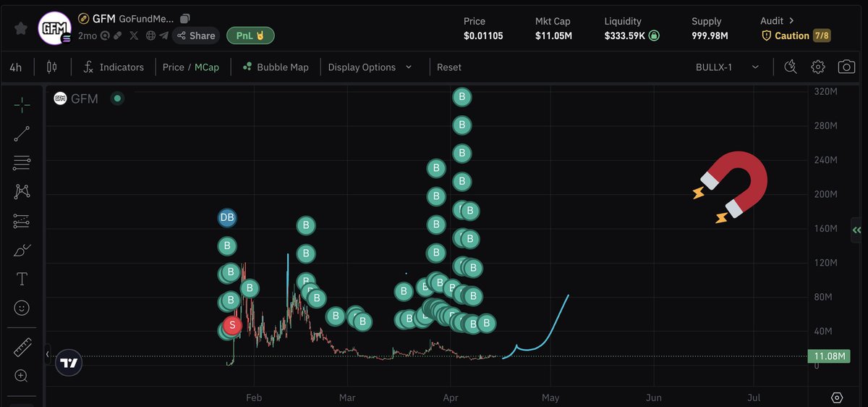Expand the Display Options dropdown

click(370, 67)
